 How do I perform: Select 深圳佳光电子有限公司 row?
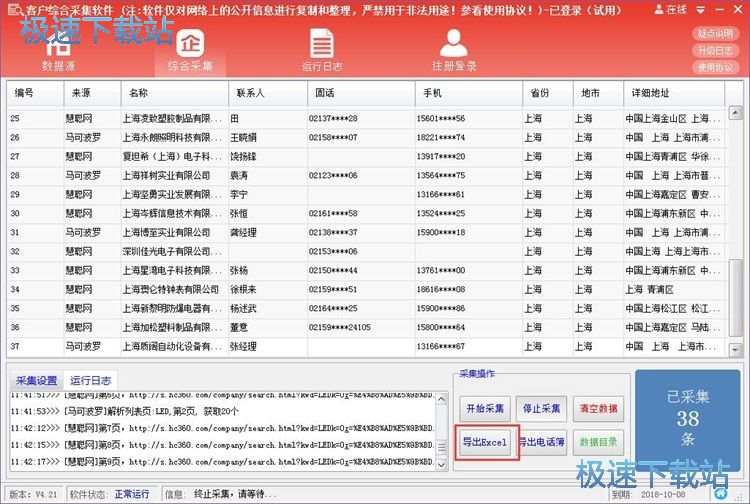367,252
